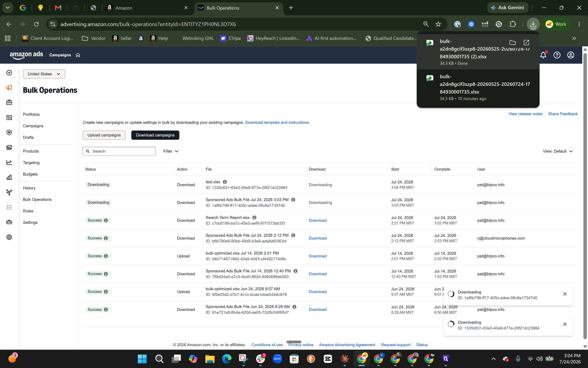The height and width of the screenshot is (368, 588).
Task: Click the browser zoom magnifier icon
Action: tap(426, 24)
